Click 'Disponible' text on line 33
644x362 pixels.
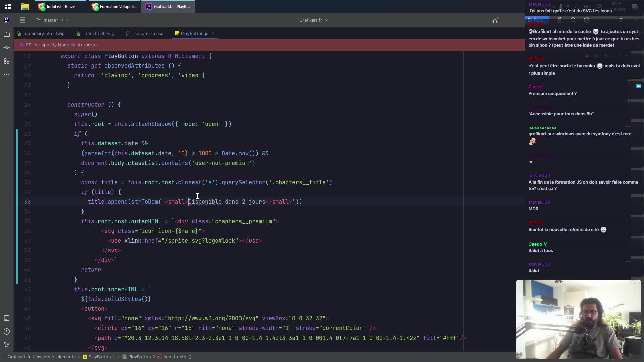pyautogui.click(x=205, y=202)
